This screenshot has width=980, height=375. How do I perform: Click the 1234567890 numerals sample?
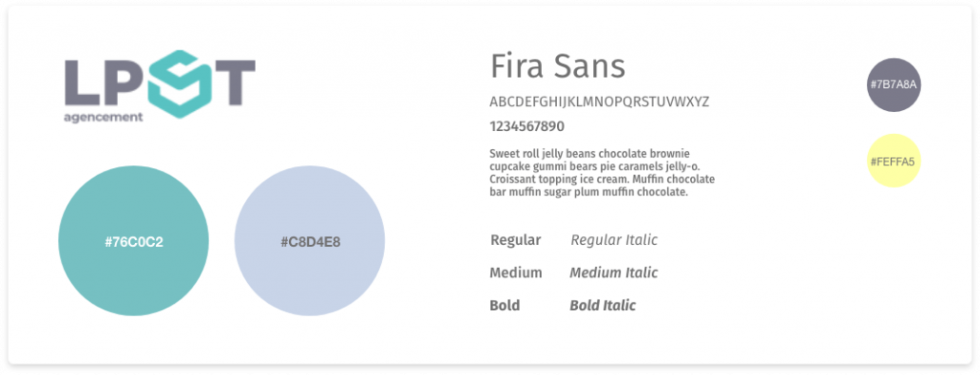[x=527, y=127]
